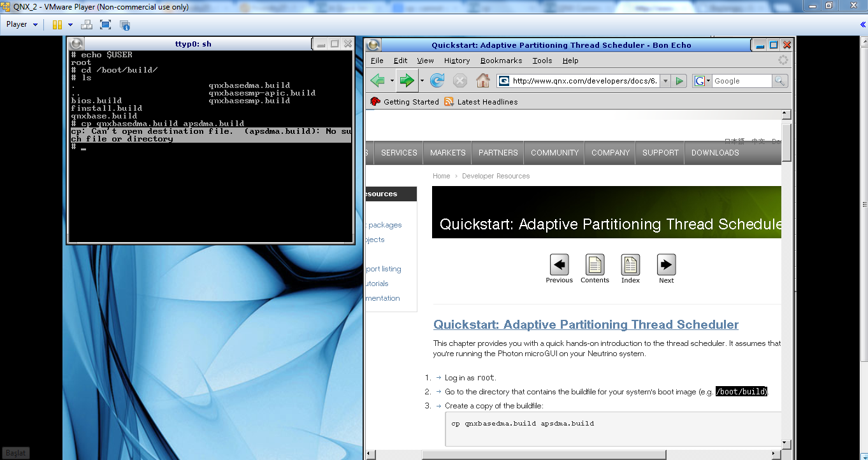
Task: Go back with the green Back arrow
Action: (x=378, y=81)
